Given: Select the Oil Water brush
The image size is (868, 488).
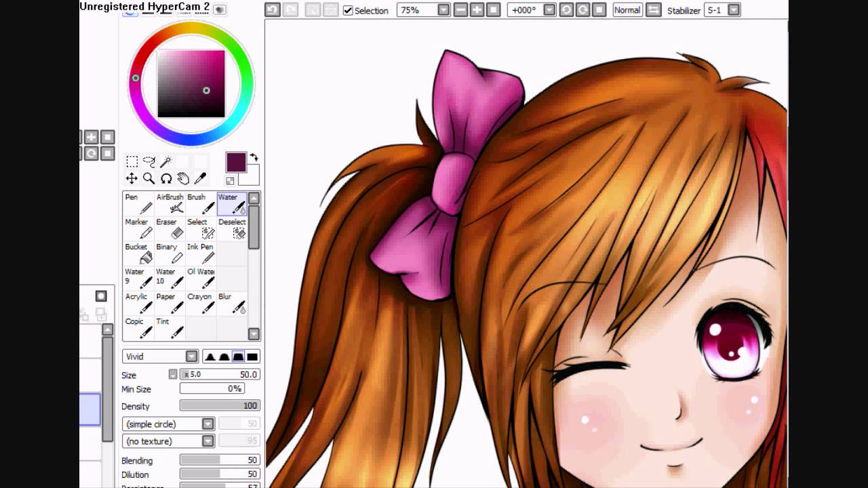Looking at the screenshot, I should [201, 279].
